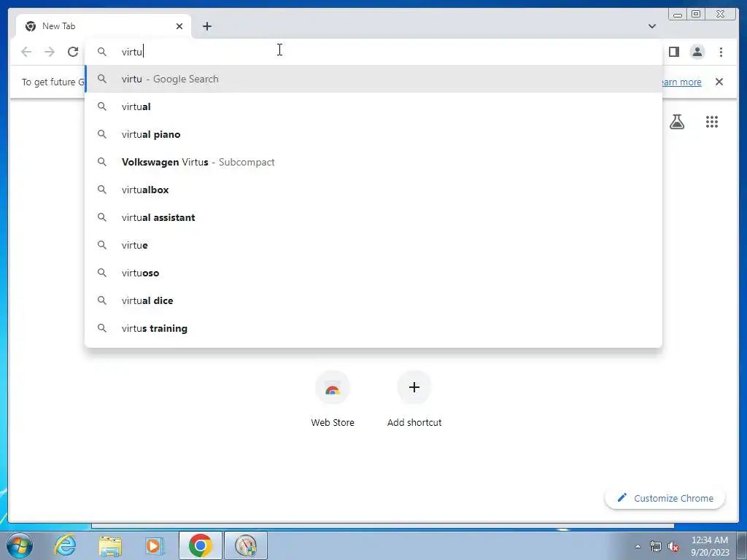Click the taskbar clock showing 12:34 AM
This screenshot has height=560, width=747.
tap(709, 545)
